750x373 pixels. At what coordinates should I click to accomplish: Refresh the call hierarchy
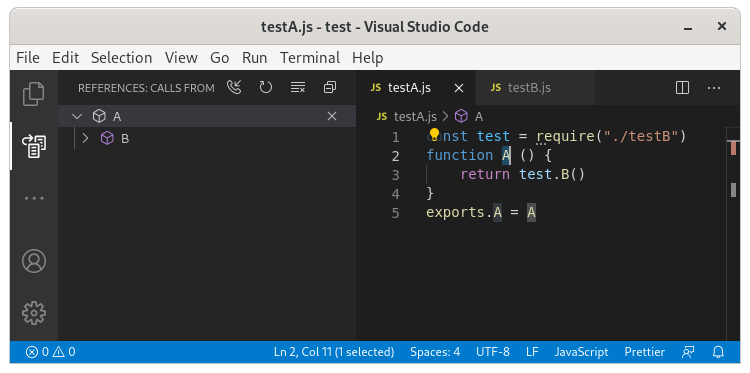265,88
